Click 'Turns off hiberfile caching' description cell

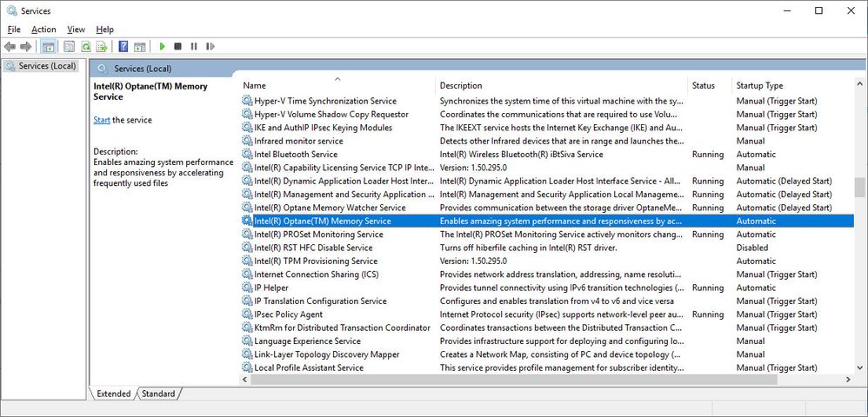(x=528, y=248)
